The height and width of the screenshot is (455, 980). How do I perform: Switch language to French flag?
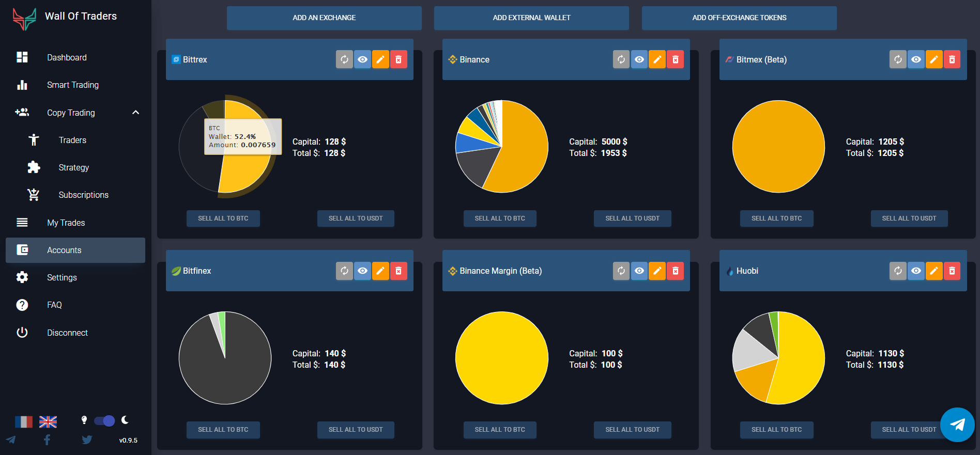pyautogui.click(x=24, y=422)
